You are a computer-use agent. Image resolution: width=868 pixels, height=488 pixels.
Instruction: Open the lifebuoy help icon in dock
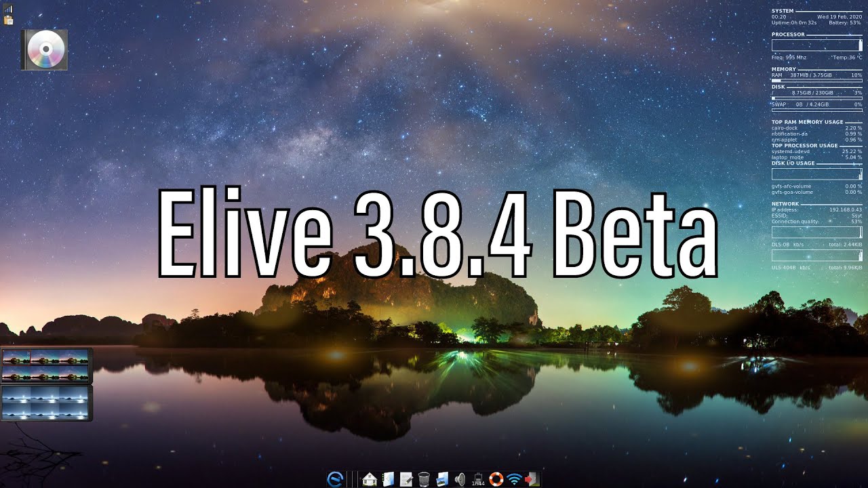pos(496,479)
